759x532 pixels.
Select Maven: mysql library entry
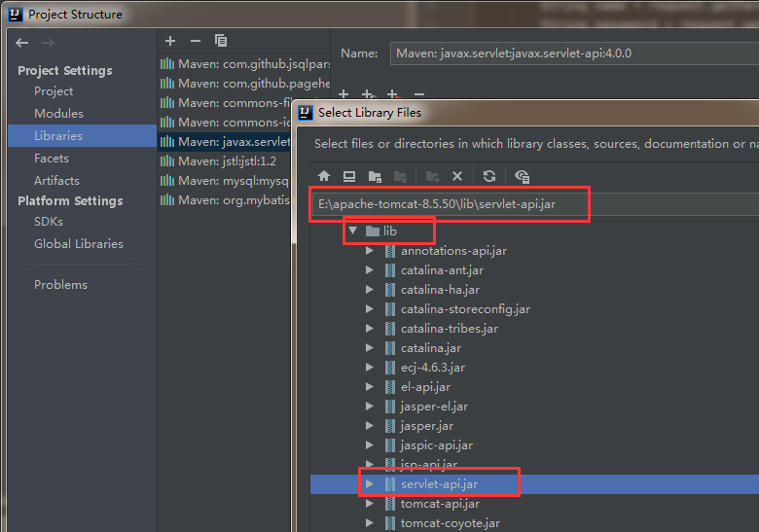pos(225,180)
